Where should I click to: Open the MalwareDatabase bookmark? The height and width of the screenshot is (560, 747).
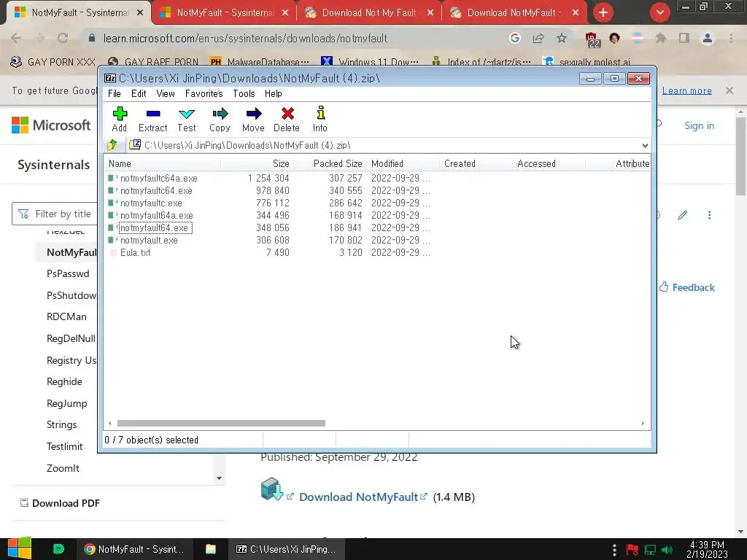(x=260, y=62)
